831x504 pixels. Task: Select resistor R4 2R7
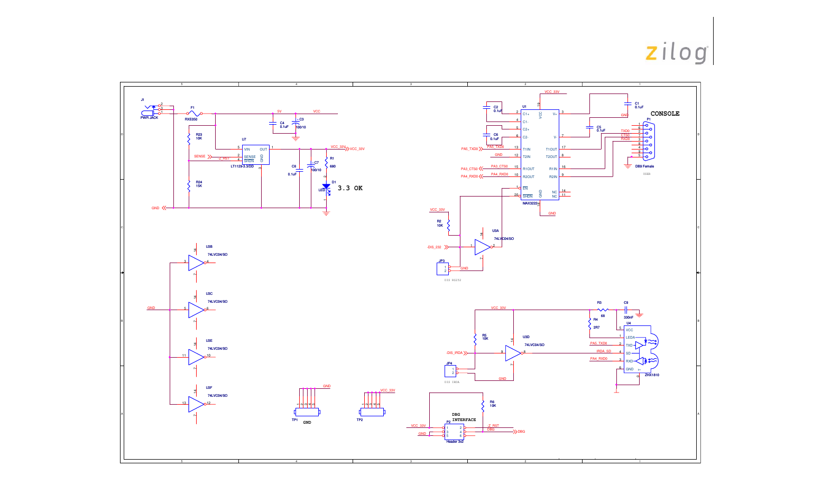click(589, 323)
